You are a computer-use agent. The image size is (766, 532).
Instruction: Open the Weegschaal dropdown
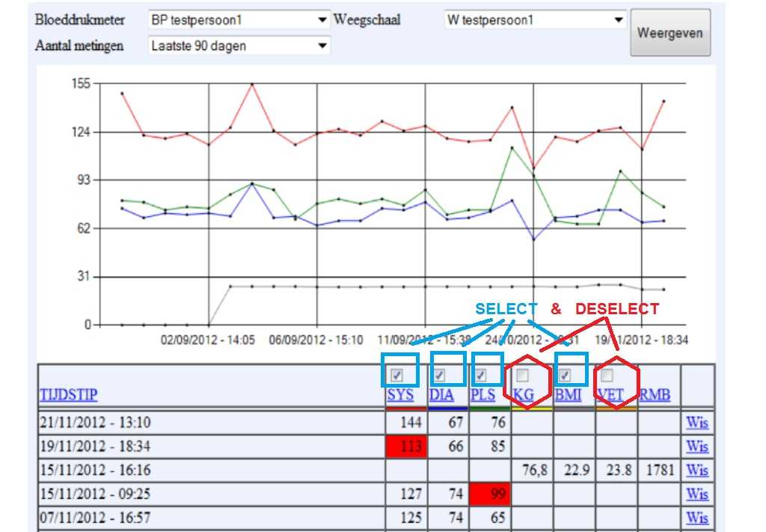coord(534,20)
